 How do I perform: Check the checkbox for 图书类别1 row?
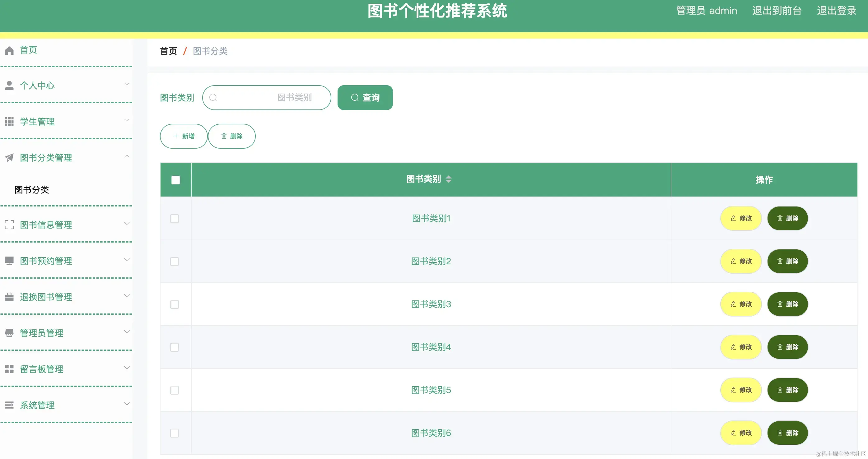(175, 218)
